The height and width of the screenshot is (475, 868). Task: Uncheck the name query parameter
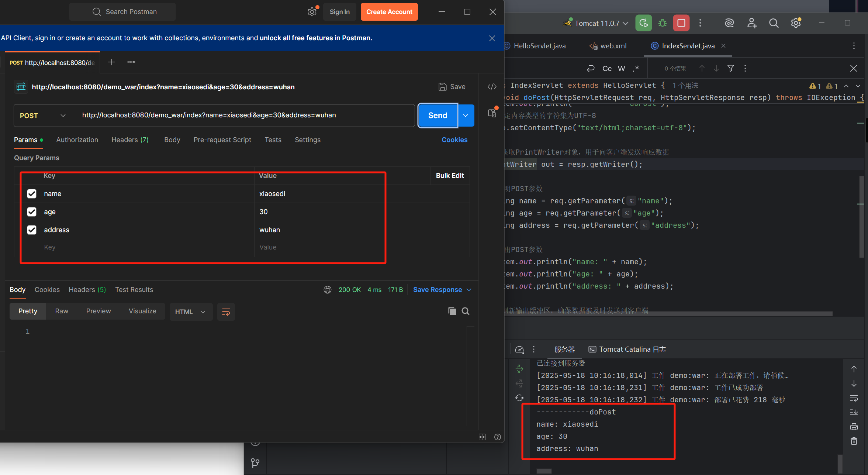point(32,194)
